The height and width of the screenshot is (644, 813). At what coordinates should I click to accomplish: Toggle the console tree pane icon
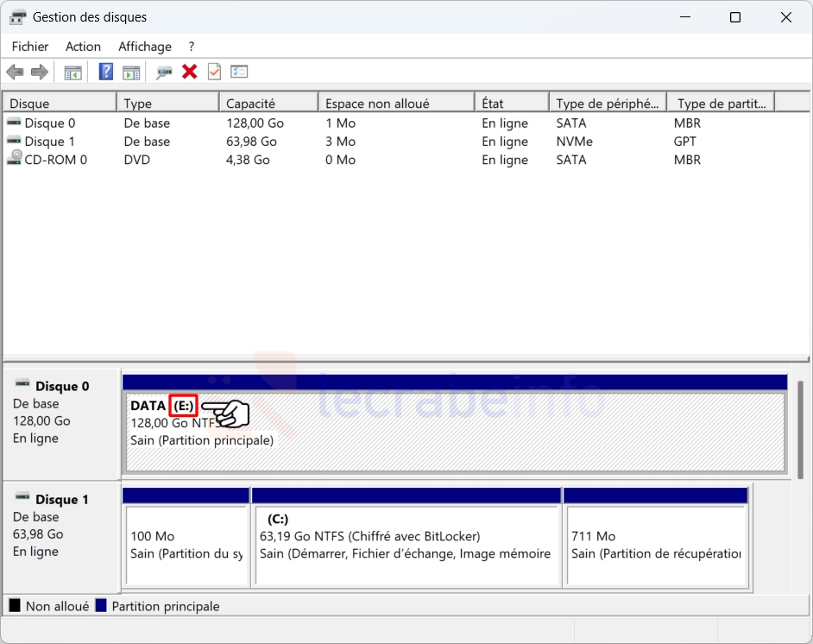[x=73, y=73]
